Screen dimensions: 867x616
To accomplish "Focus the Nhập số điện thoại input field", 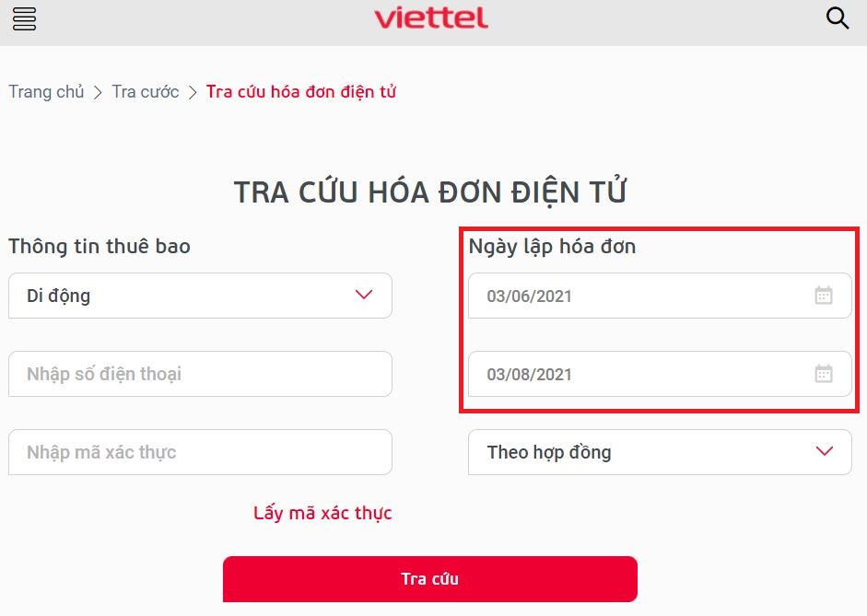I will (x=200, y=374).
